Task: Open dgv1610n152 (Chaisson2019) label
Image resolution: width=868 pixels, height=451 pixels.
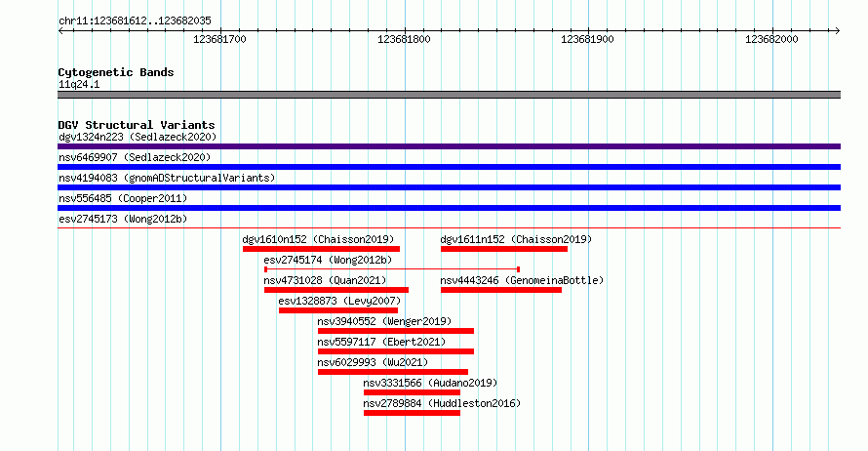Action: click(318, 239)
